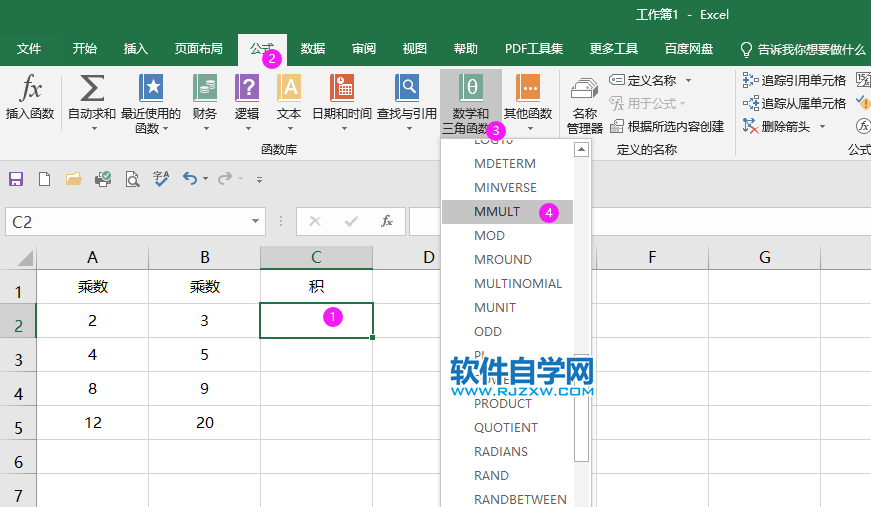Open the File (文件) tab
This screenshot has width=871, height=507.
(29, 49)
